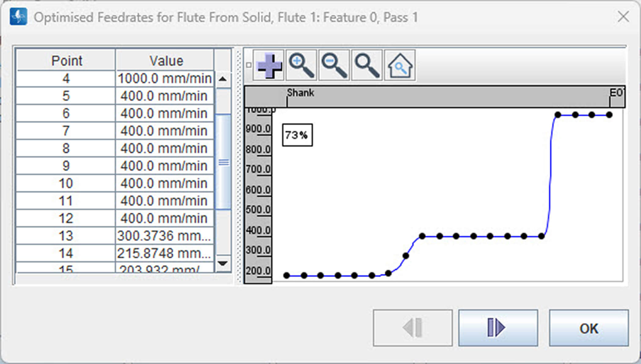Screen dimensions: 641x364
Task: Click the zoom in magnifier icon
Action: (301, 66)
